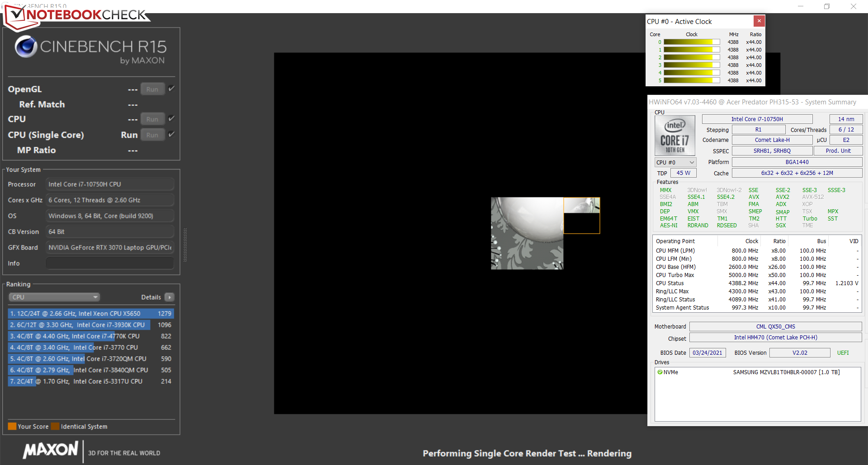868x465 pixels.
Task: Click the cache value 6x32 + 6x32 + 6x256 + 12M
Action: [797, 173]
